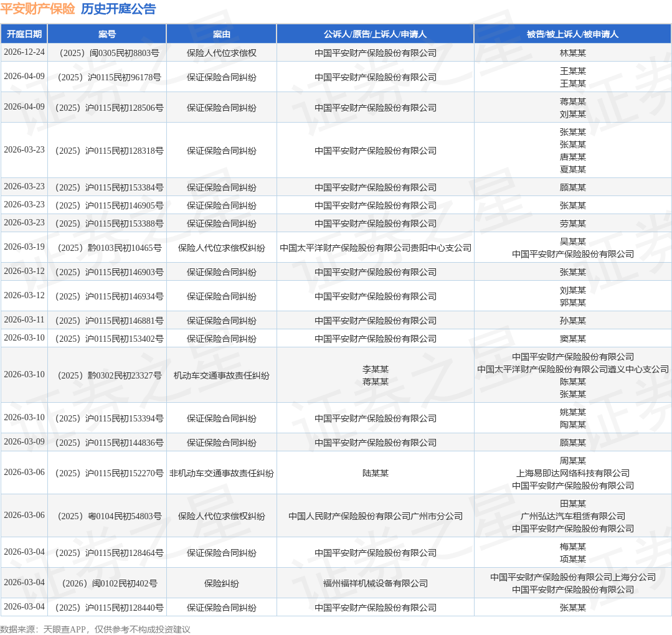Select the date 2026-03-11
Screen dimensions: 672x635
coord(24,320)
